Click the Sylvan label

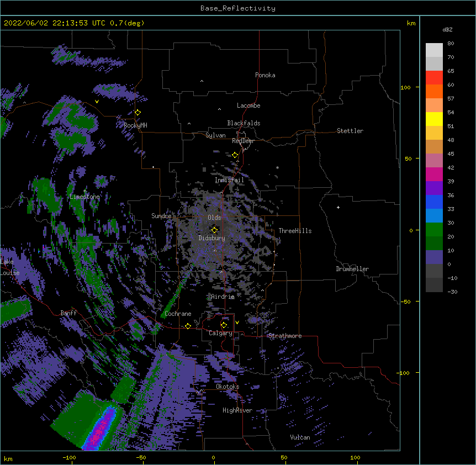(x=215, y=135)
